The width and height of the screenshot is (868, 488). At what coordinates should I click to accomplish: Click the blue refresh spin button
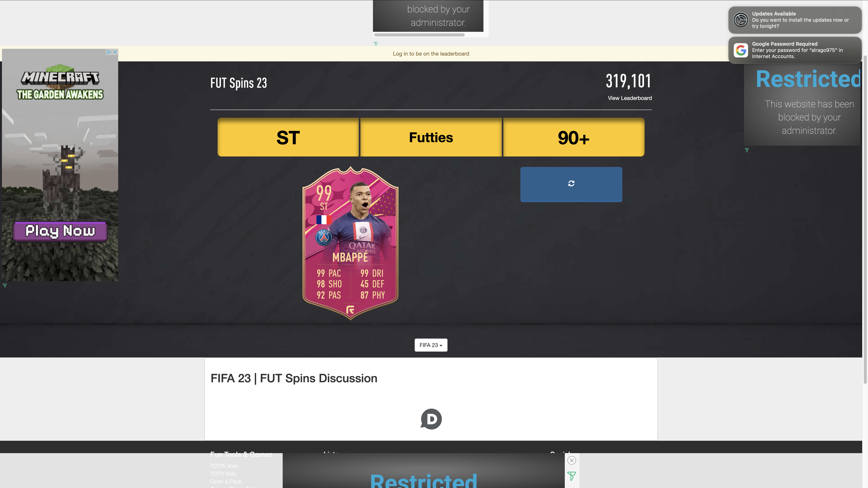coord(571,184)
